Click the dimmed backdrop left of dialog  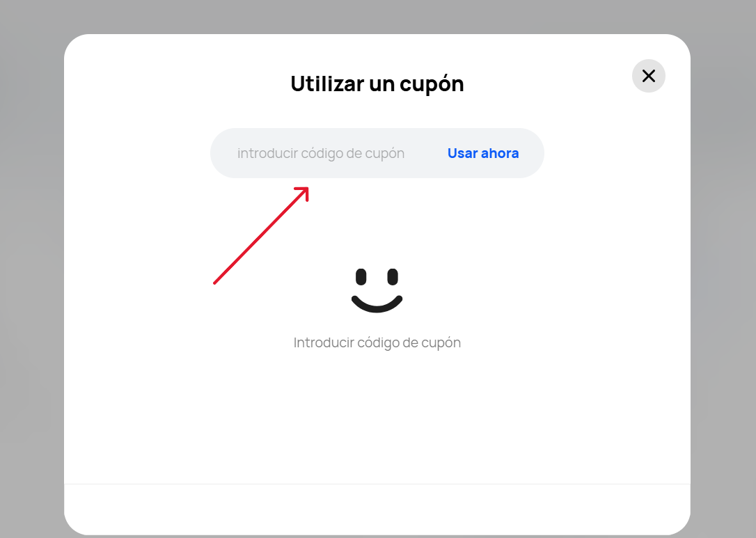point(31,278)
